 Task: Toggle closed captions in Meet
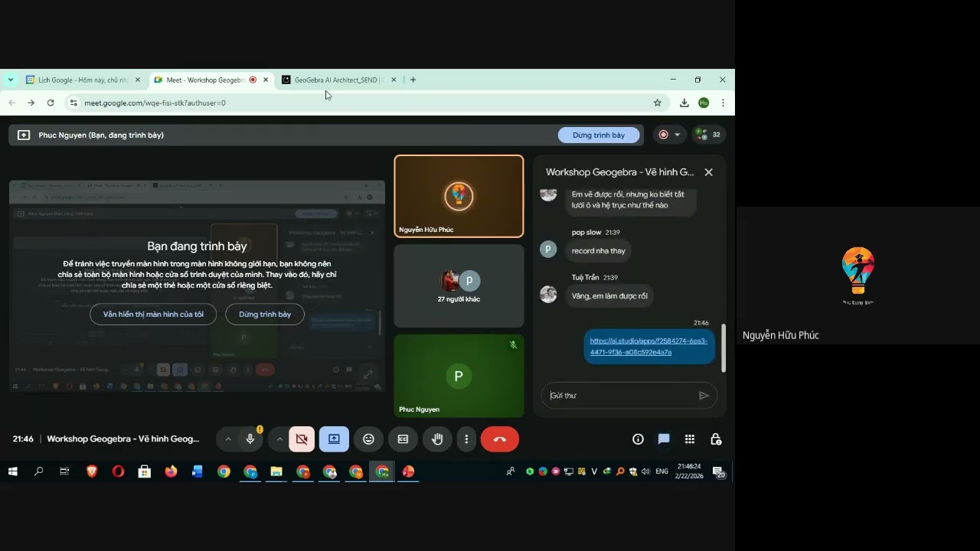pos(403,439)
